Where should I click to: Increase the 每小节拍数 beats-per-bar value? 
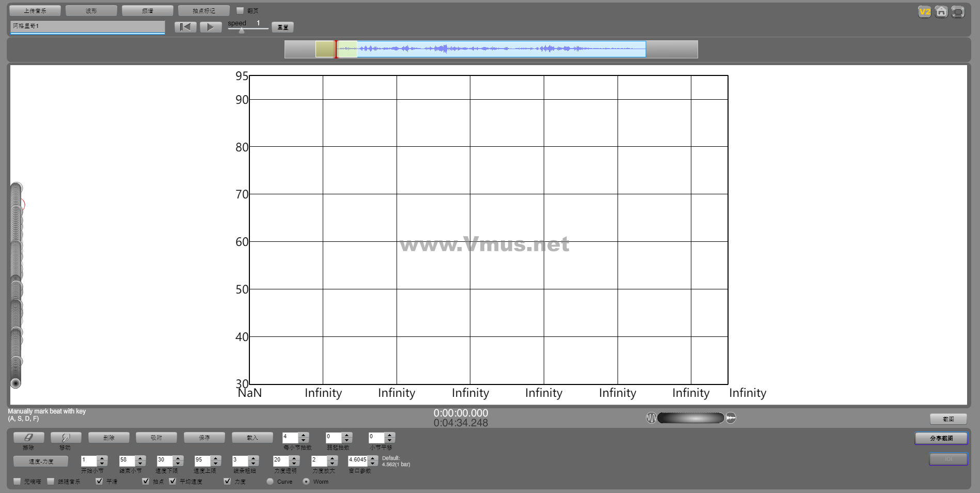pos(304,435)
